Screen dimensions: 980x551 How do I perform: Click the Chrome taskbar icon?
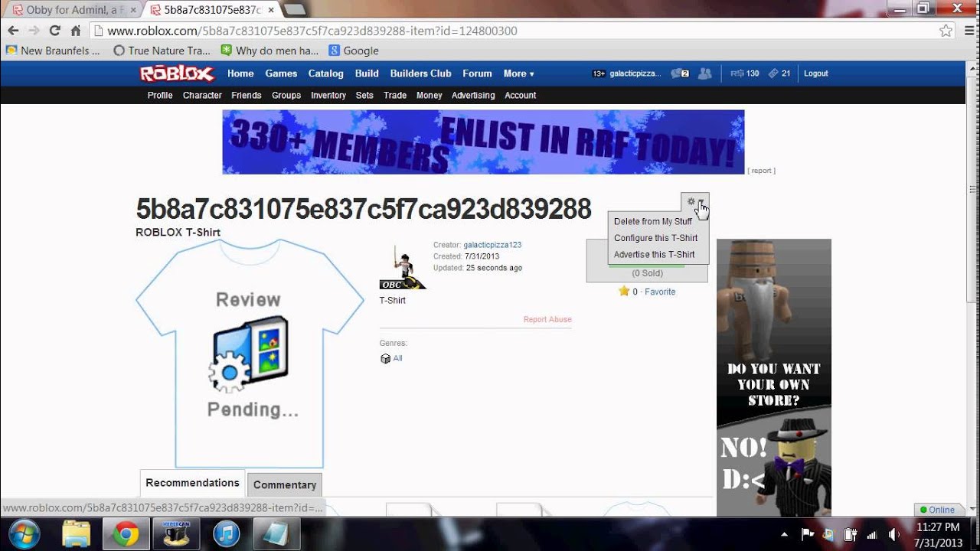click(x=126, y=533)
